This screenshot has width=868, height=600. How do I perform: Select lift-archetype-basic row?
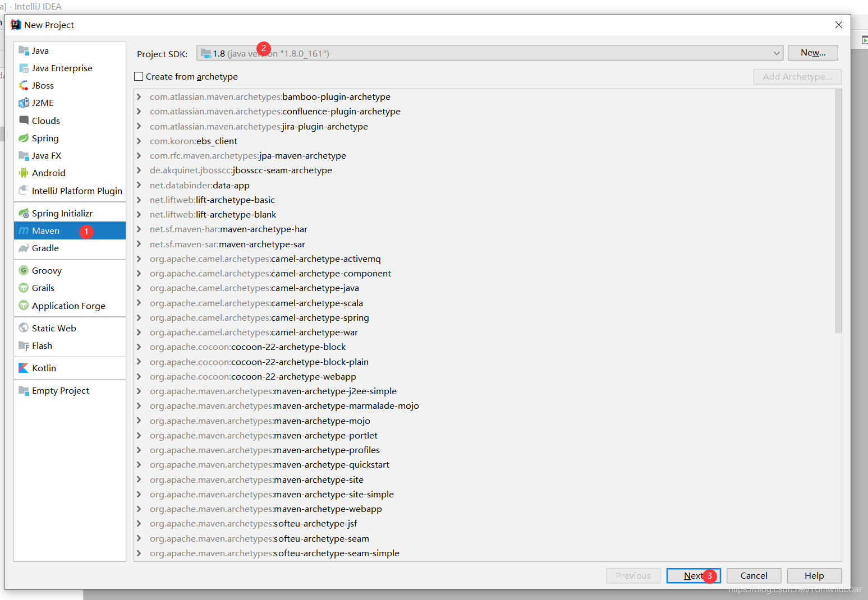point(484,200)
